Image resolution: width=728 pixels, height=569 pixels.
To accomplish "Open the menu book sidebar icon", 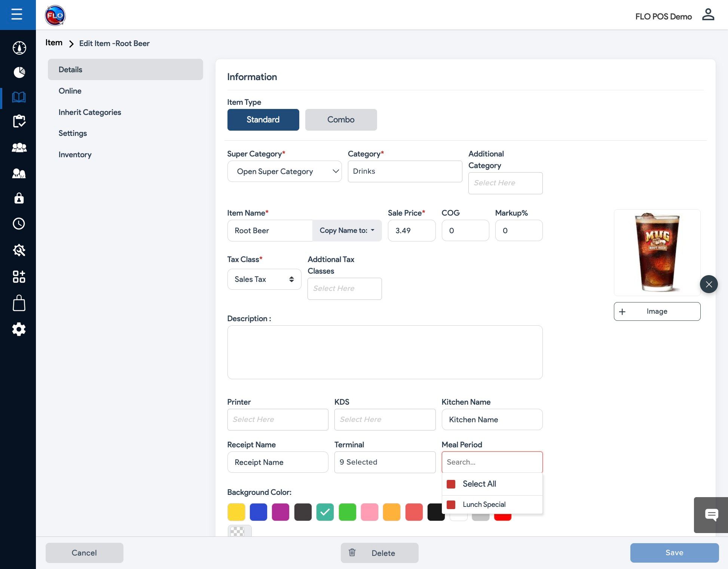I will [x=19, y=97].
